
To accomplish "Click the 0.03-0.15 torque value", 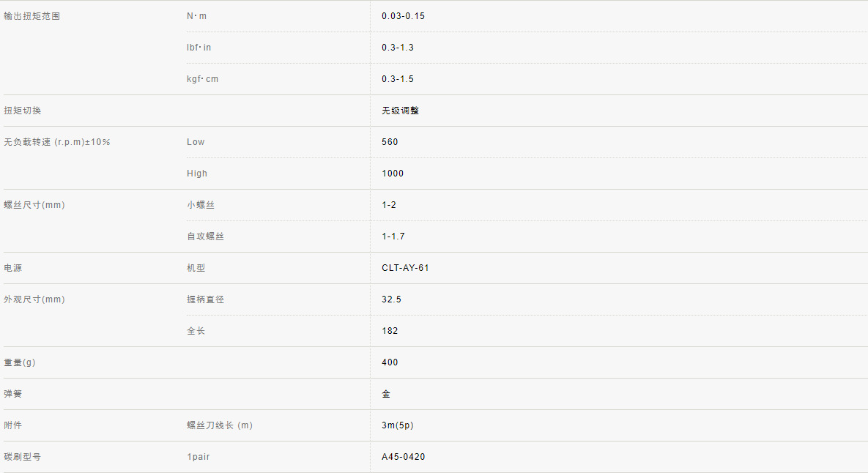I will [x=403, y=16].
